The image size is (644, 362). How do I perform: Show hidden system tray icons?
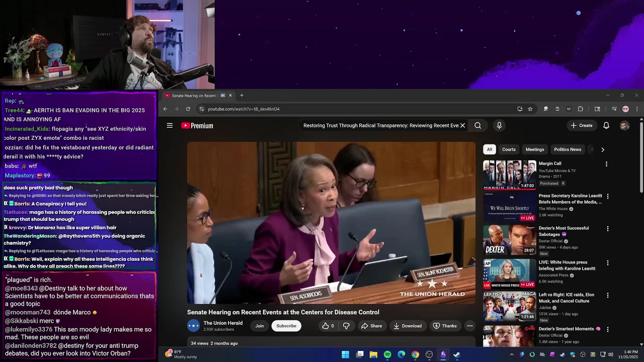click(x=512, y=354)
